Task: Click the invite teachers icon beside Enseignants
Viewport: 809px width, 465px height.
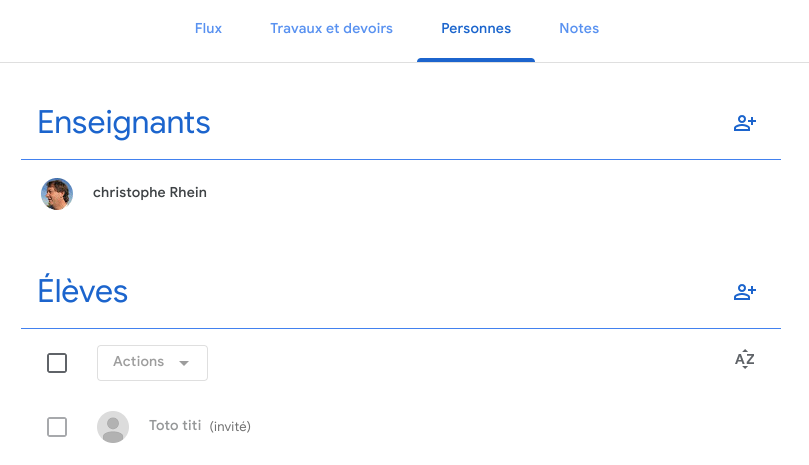Action: tap(745, 123)
